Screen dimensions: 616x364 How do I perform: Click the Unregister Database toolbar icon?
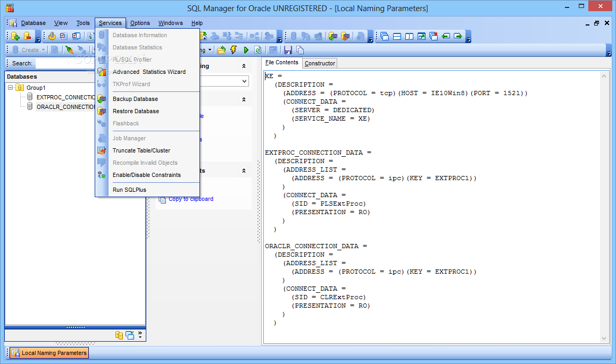(28, 36)
